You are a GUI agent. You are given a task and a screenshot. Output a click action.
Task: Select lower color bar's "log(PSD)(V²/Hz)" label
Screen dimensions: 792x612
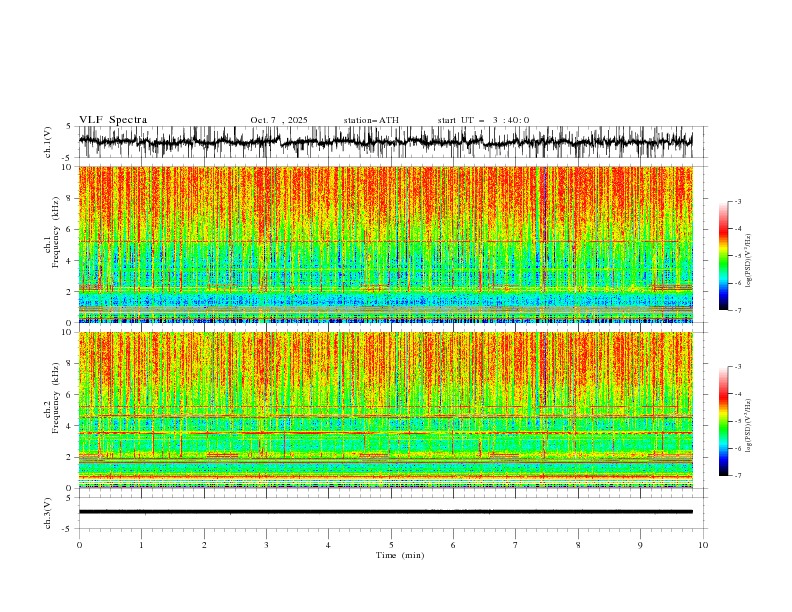point(749,427)
